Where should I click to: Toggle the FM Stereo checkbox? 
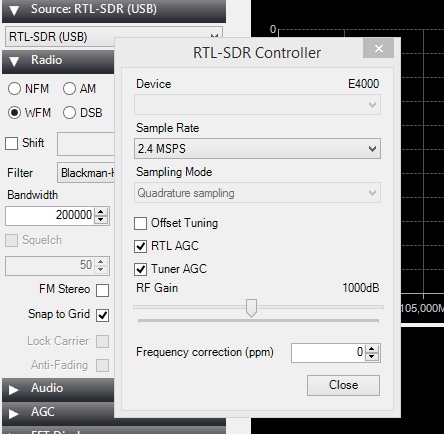click(102, 290)
